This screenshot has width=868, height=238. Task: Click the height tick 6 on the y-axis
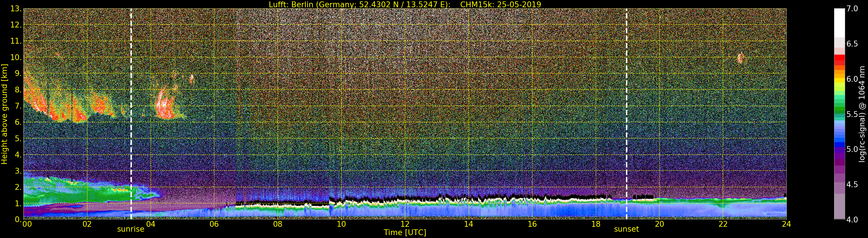coord(18,122)
